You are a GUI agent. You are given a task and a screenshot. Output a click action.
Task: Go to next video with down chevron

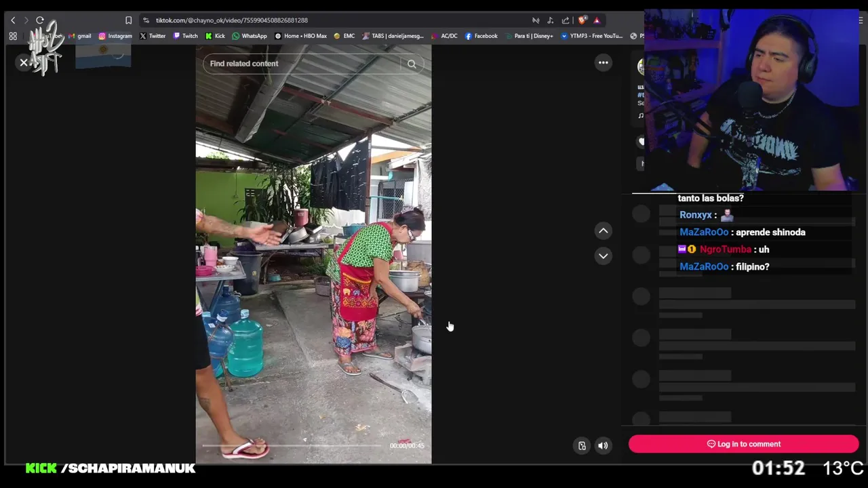coord(603,256)
